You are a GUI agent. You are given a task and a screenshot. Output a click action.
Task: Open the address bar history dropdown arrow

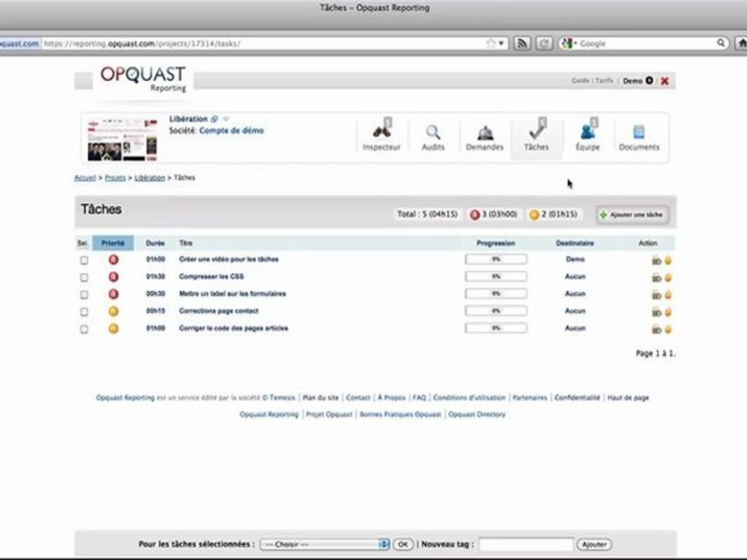point(501,44)
